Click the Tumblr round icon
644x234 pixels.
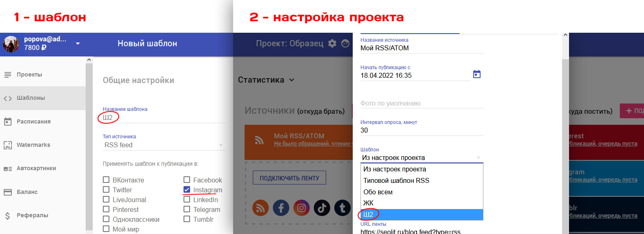point(342,208)
